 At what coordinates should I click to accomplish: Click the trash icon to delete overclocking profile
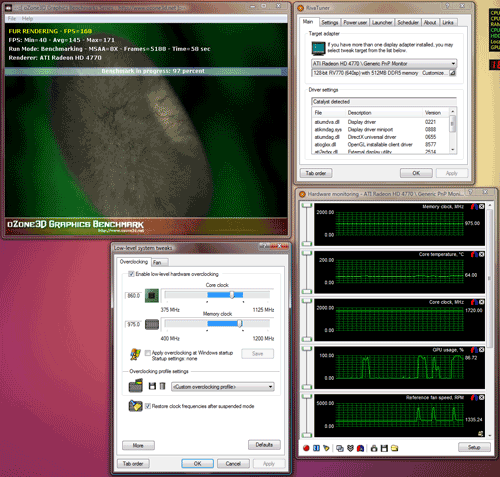coord(162,386)
